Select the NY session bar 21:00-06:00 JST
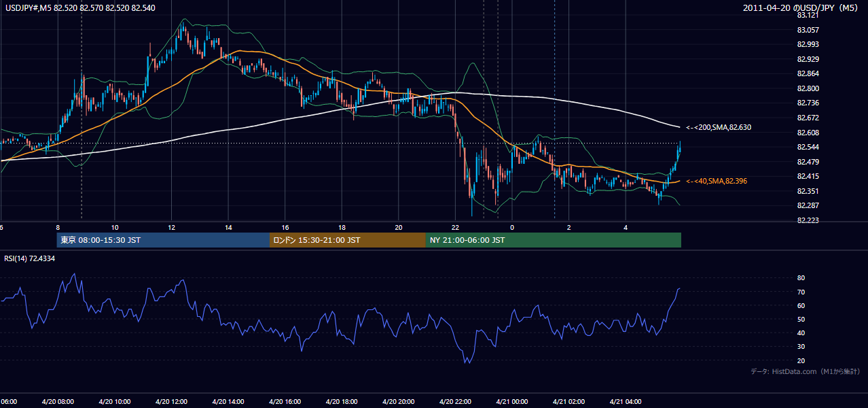Screen dimensions: 868x408 [x=554, y=240]
